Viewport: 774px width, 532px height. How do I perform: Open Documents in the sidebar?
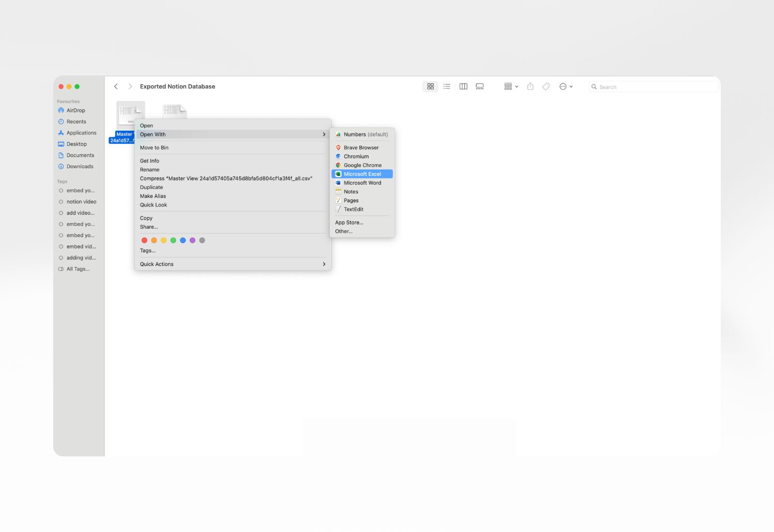pos(77,155)
